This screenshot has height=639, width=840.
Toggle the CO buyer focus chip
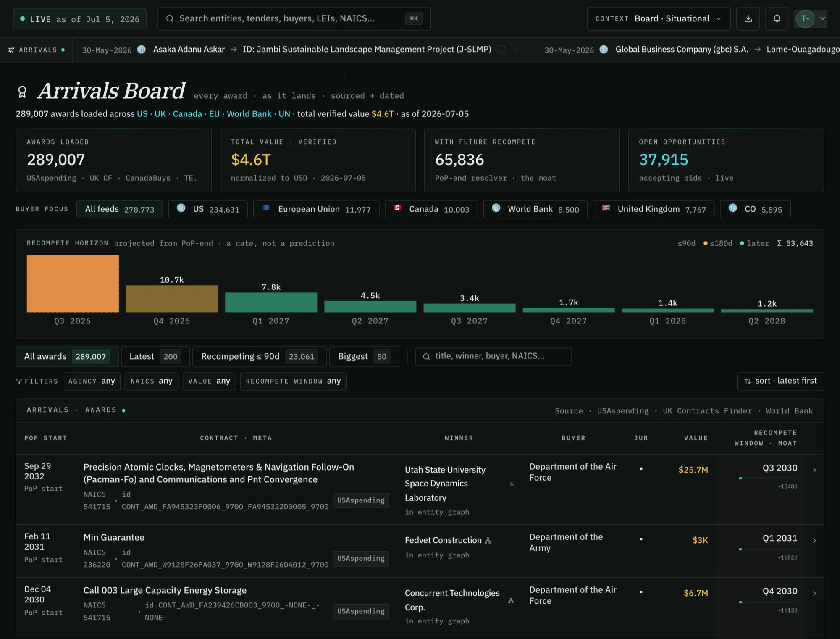755,209
